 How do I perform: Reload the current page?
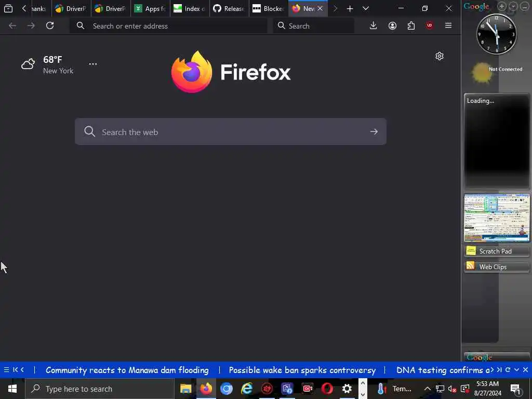(50, 25)
